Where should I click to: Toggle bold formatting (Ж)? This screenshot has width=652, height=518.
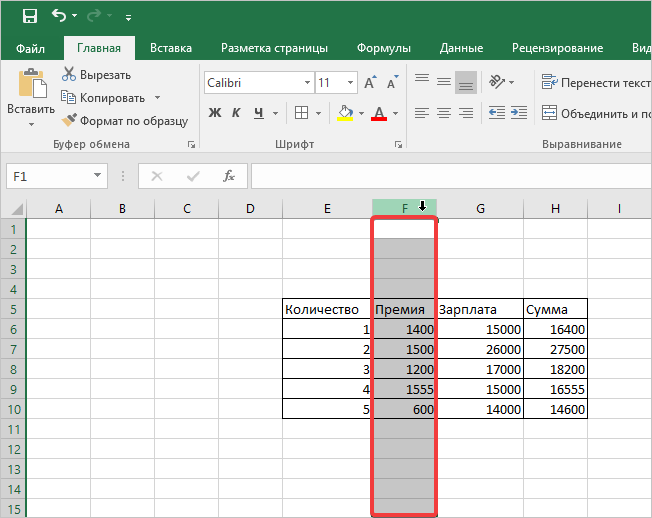[x=214, y=113]
